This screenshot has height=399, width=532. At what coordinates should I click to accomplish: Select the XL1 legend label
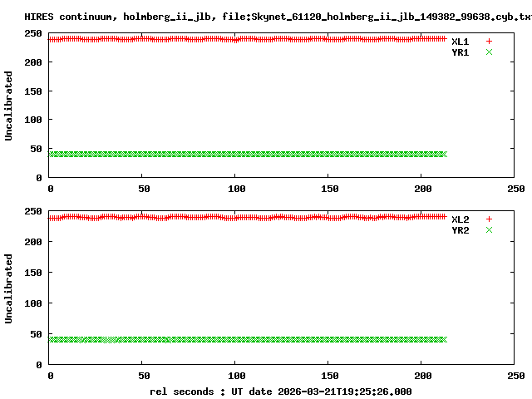point(460,41)
